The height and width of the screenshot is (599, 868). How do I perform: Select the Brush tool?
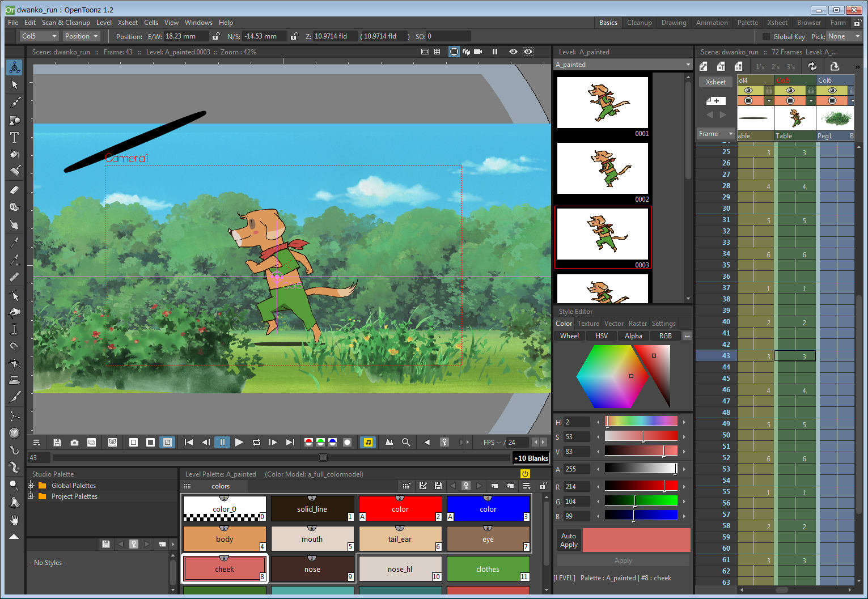click(15, 103)
